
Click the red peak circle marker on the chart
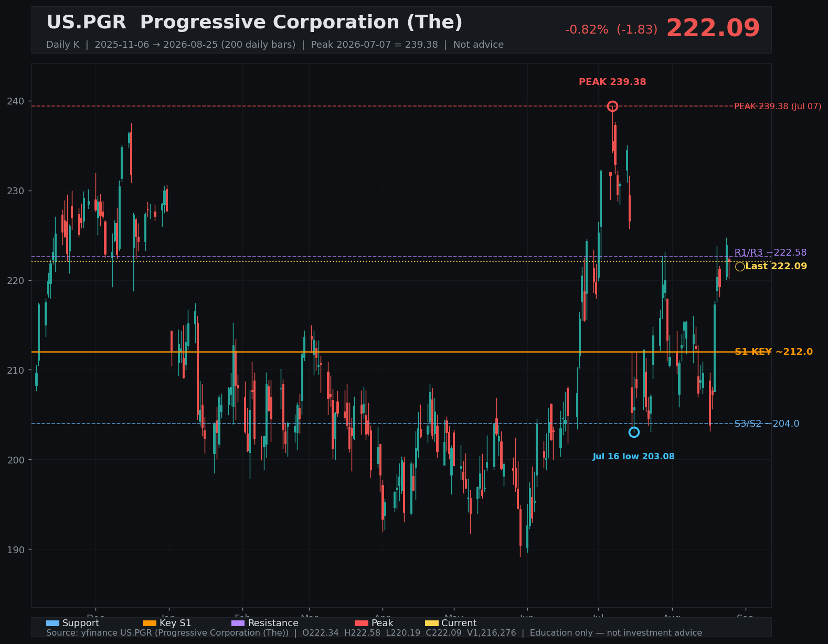tap(612, 107)
